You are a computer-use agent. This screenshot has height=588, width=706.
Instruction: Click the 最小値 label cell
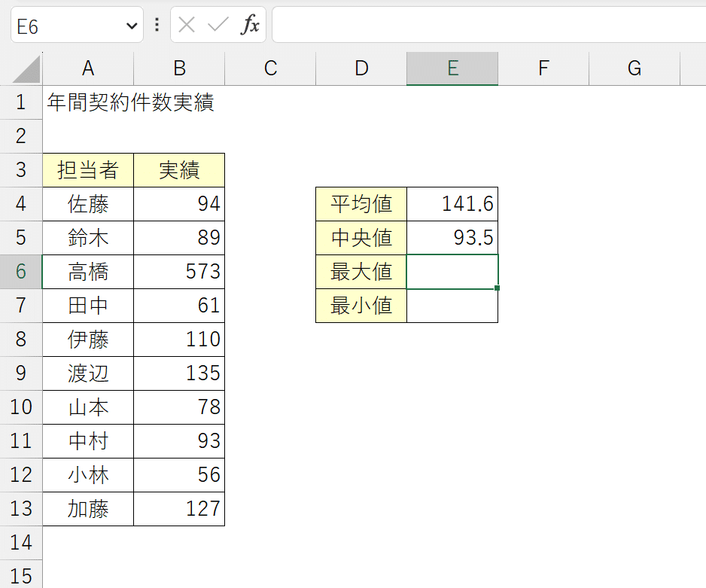coord(361,306)
